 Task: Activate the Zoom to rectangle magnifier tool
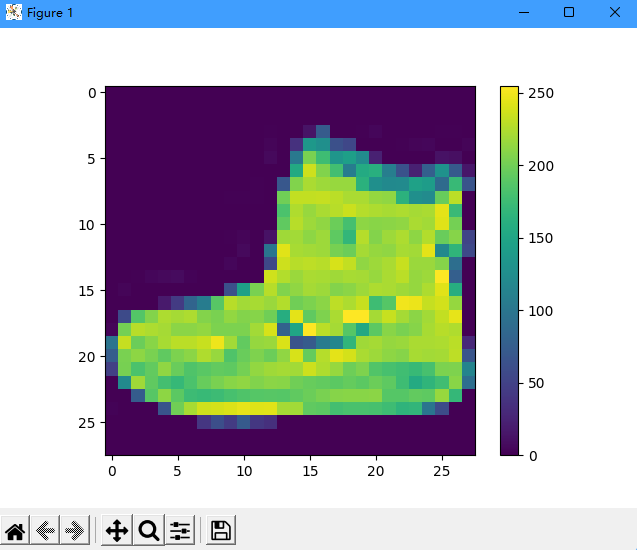tap(149, 530)
